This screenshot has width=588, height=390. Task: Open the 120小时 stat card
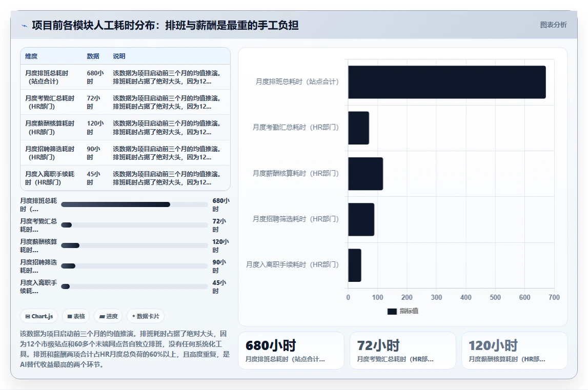515,351
